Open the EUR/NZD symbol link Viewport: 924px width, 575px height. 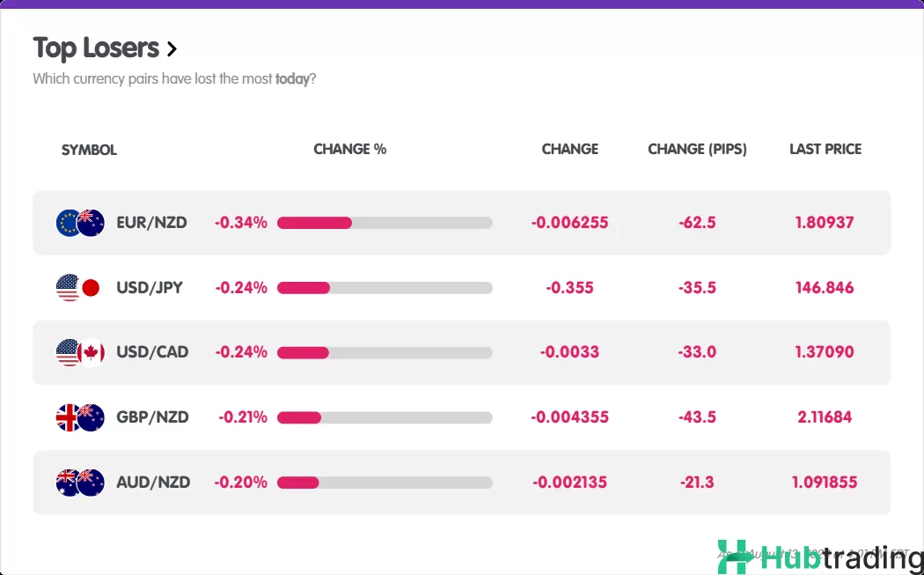click(151, 223)
